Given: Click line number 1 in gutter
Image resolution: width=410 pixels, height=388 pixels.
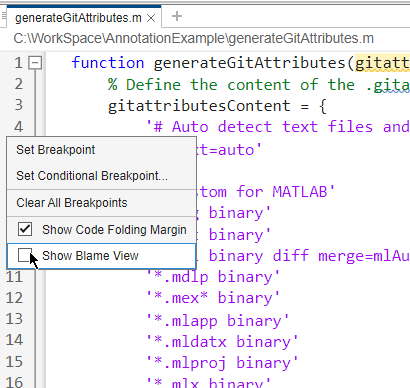Looking at the screenshot, I should (18, 63).
